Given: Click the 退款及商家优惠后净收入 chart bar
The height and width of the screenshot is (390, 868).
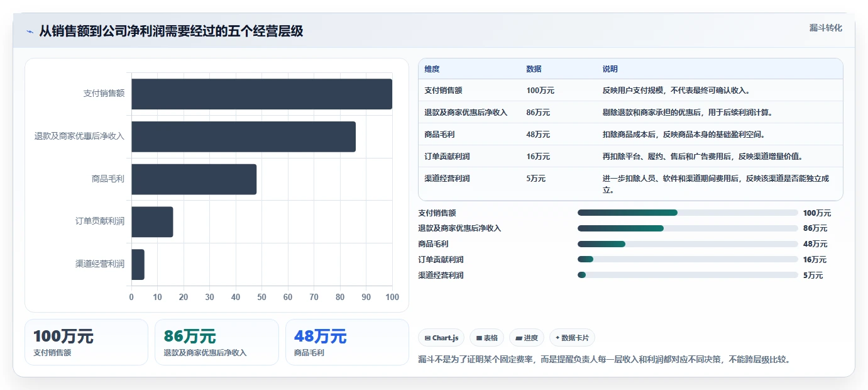Looking at the screenshot, I should pyautogui.click(x=243, y=136).
